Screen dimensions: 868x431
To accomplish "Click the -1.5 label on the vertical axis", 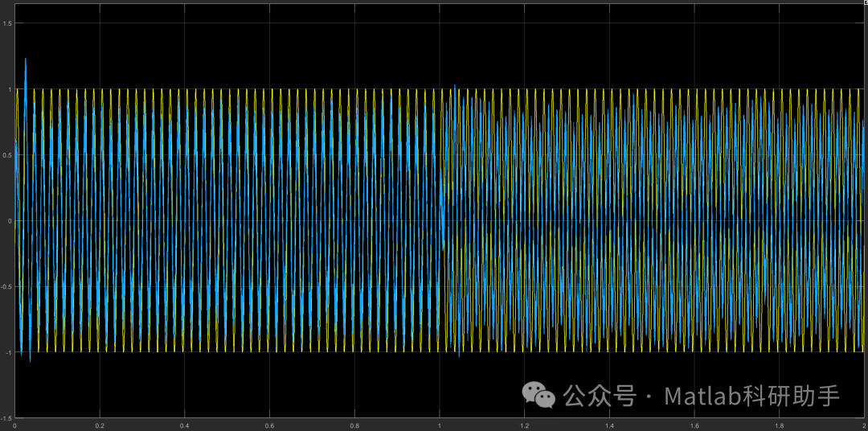I will 6,417.
